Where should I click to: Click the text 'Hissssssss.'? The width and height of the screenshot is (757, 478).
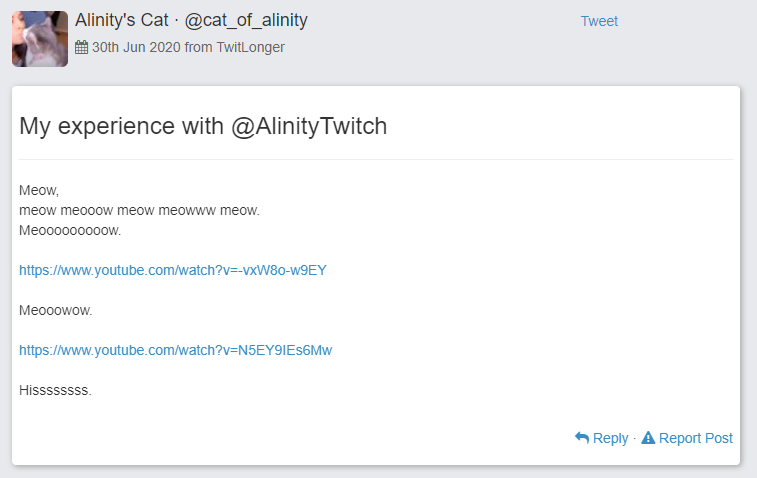(55, 390)
